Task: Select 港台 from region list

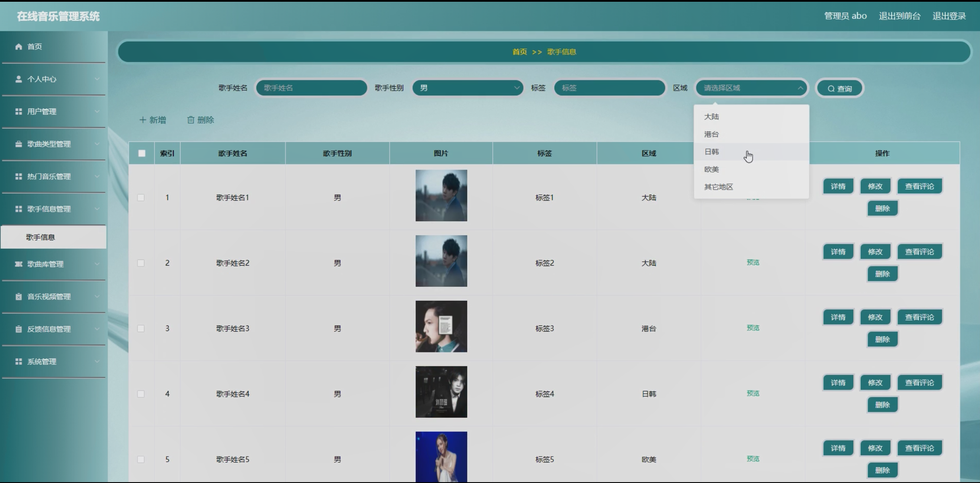Action: coord(751,135)
